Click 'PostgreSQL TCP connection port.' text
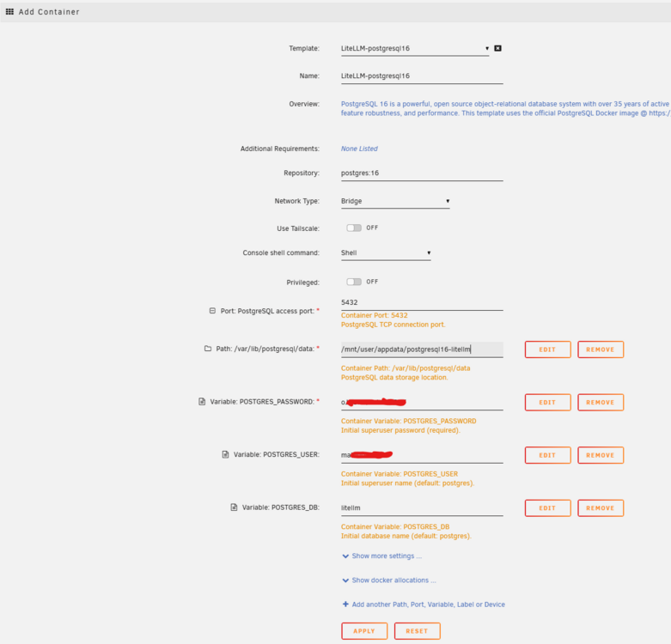This screenshot has width=671, height=644. point(393,325)
